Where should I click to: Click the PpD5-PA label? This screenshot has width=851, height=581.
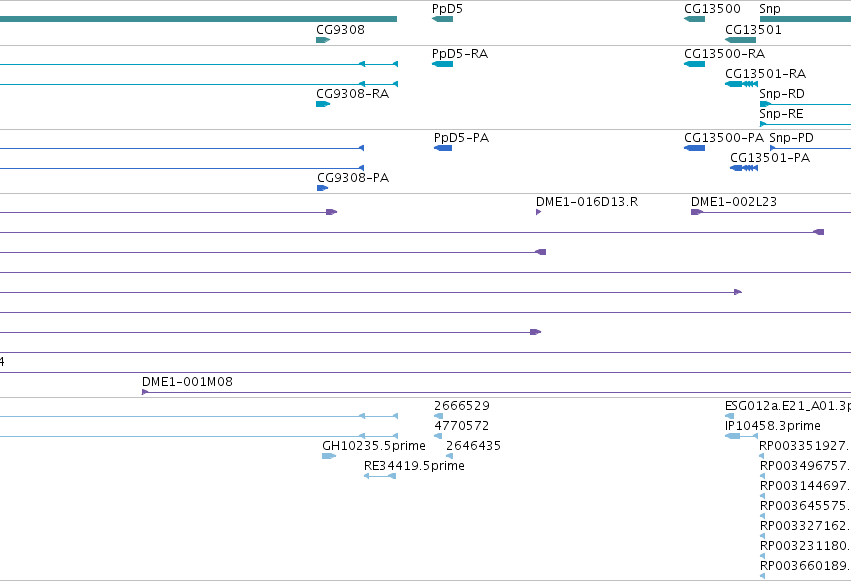(461, 138)
